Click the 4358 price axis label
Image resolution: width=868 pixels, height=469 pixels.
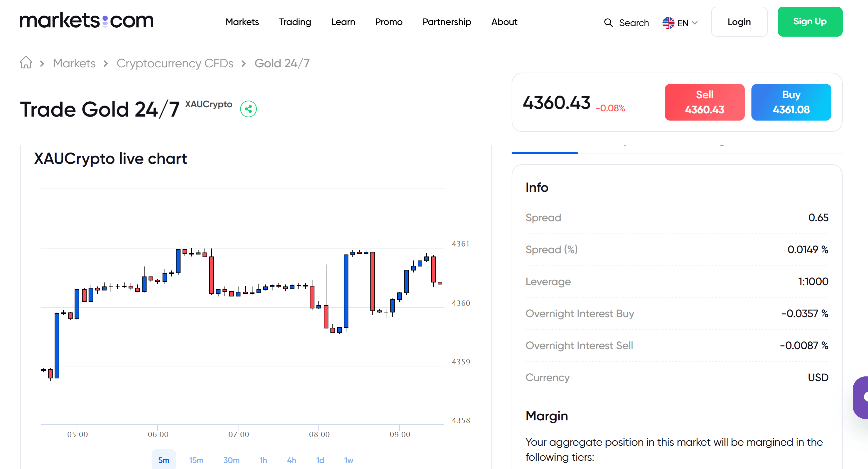[x=461, y=420]
